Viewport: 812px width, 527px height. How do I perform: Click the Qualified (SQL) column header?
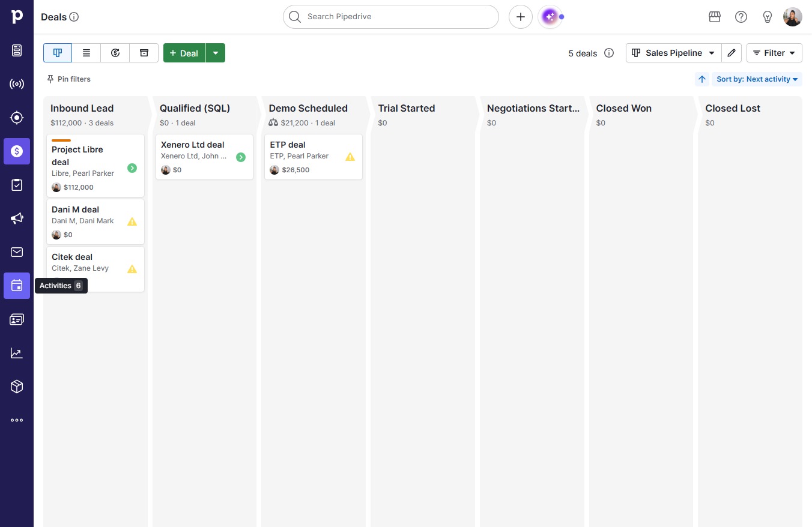pyautogui.click(x=195, y=109)
